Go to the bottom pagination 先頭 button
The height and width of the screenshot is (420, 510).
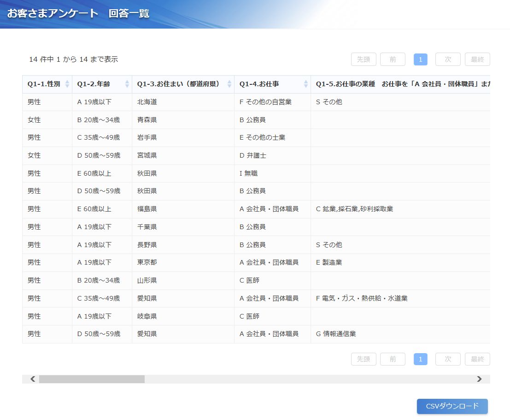pyautogui.click(x=363, y=359)
